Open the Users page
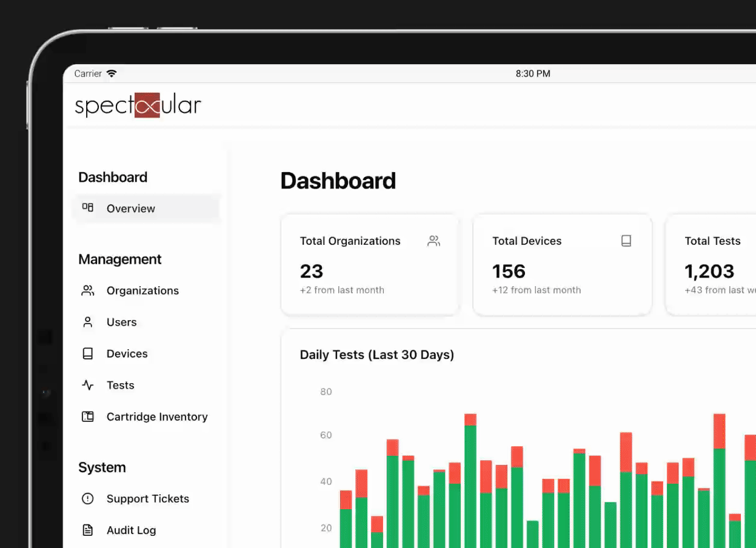The width and height of the screenshot is (756, 548). [x=122, y=322]
